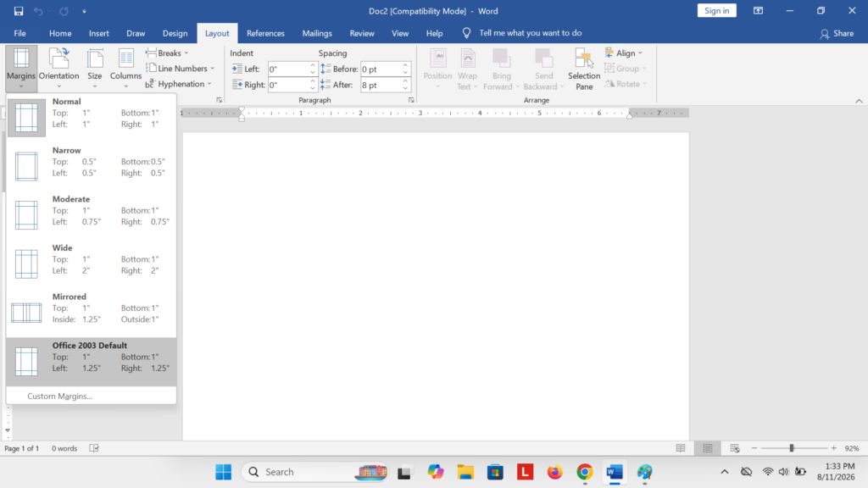Open Customize Quick Access Toolbar arrow
Screen dimensions: 868x488
coord(84,11)
